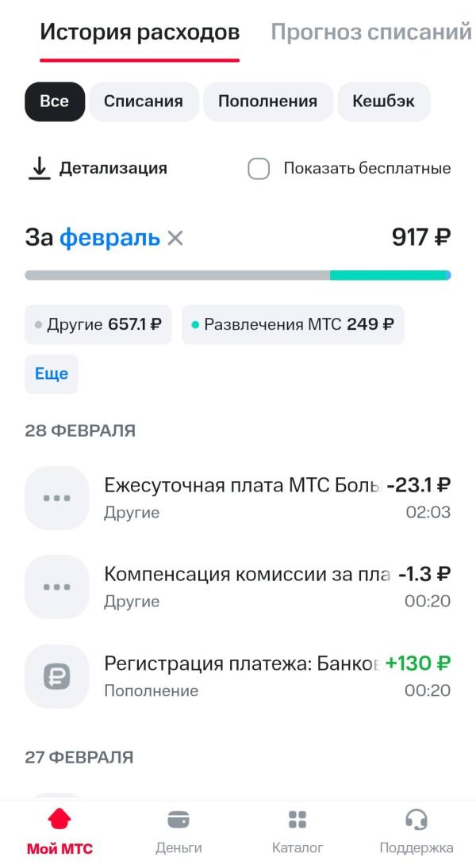Open the февраль month selector

point(109,238)
